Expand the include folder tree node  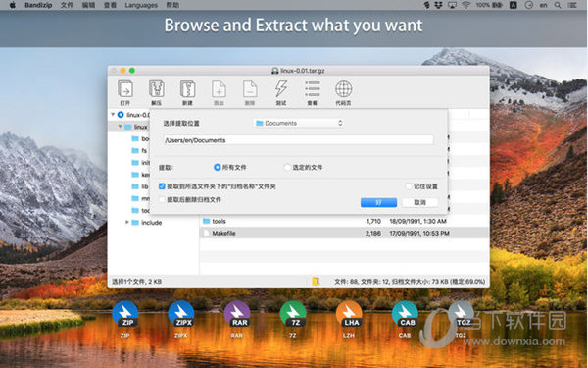[x=127, y=223]
